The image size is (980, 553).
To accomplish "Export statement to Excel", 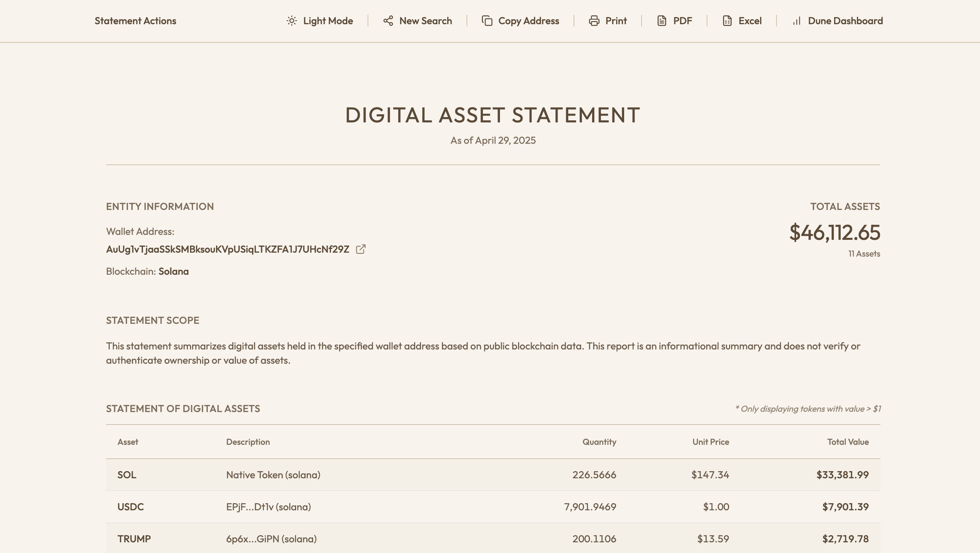I will (750, 21).
